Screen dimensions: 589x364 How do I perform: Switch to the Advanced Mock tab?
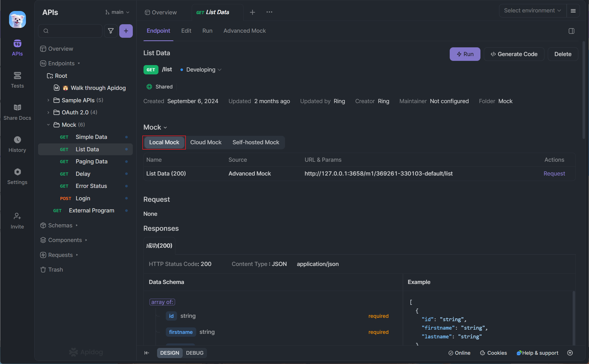coord(244,31)
